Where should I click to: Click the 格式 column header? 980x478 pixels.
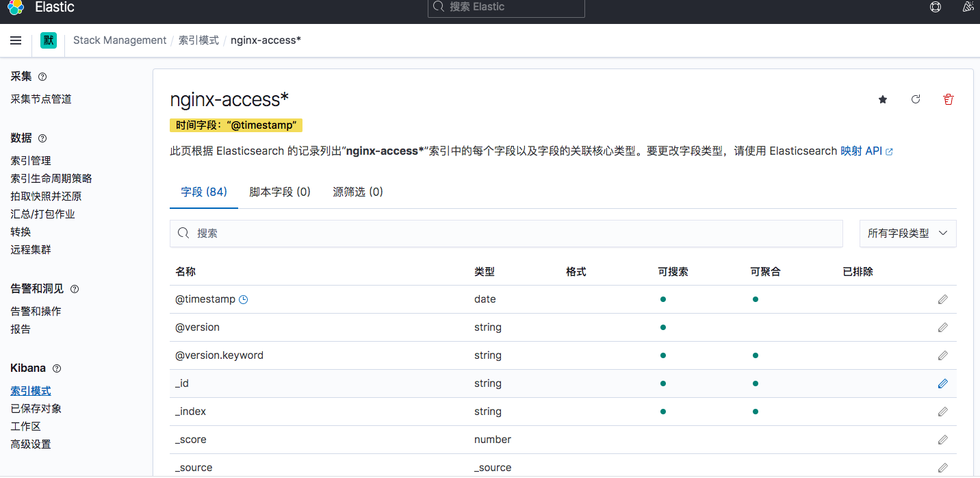click(x=576, y=272)
